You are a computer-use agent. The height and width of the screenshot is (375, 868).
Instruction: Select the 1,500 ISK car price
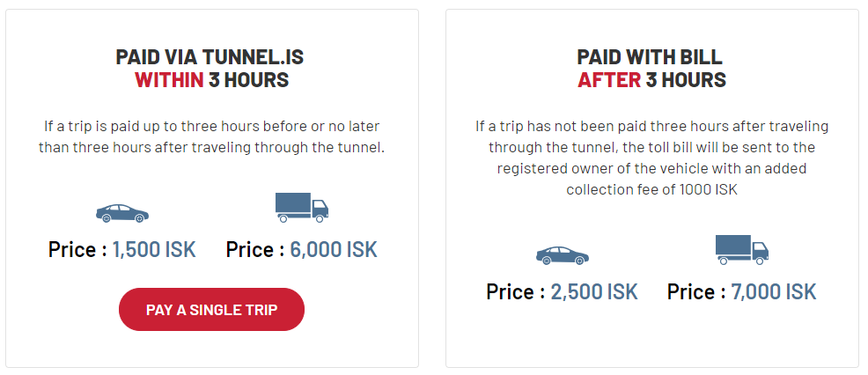click(154, 249)
